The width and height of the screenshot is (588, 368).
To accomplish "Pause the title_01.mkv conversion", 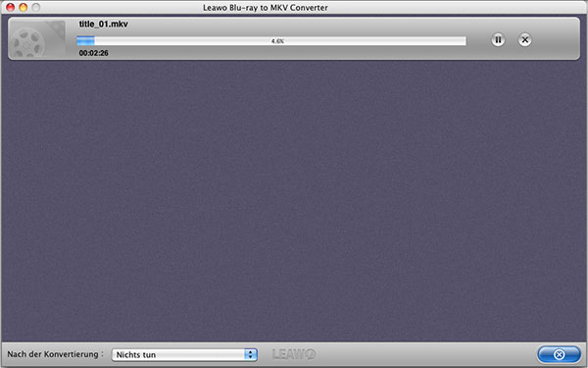I will (498, 40).
